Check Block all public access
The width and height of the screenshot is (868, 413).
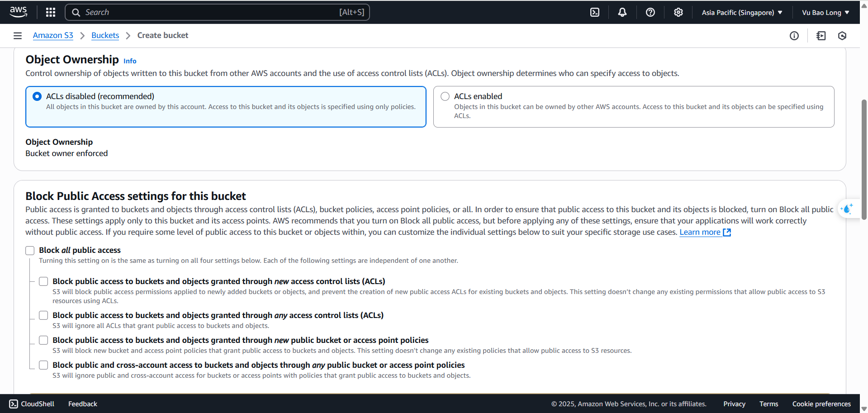pos(30,251)
